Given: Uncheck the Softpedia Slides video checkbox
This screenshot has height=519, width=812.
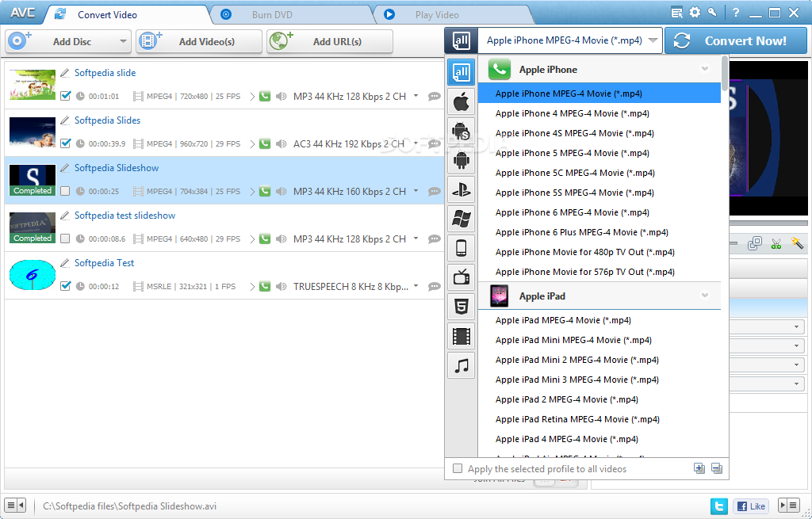Looking at the screenshot, I should 65,143.
